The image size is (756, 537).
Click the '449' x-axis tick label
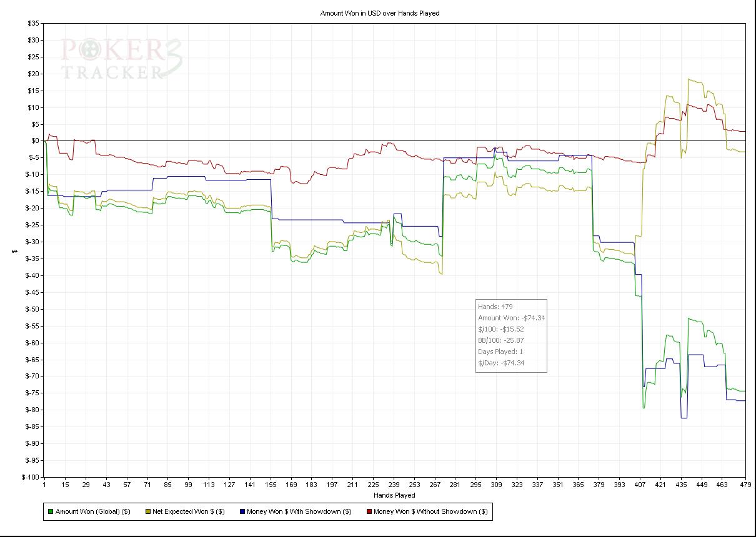702,485
